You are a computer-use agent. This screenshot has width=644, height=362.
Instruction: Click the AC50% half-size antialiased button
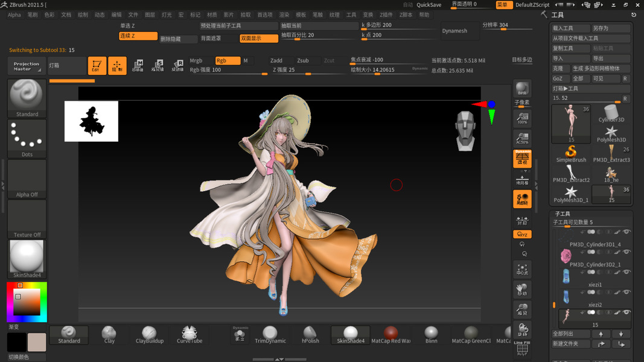(x=522, y=138)
